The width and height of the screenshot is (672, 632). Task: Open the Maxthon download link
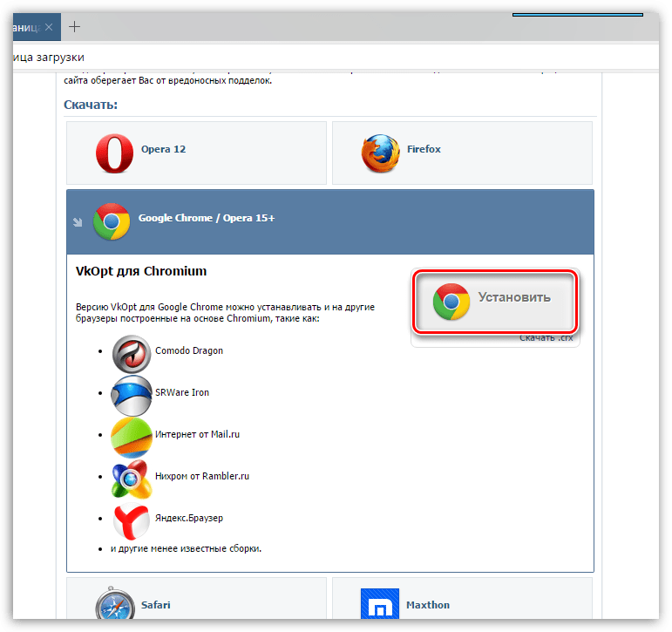428,605
